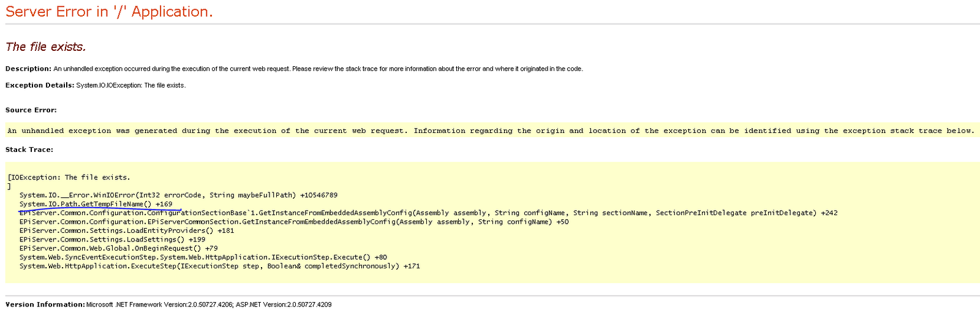Click the 'Description:' label
980x318 pixels.
coord(28,69)
